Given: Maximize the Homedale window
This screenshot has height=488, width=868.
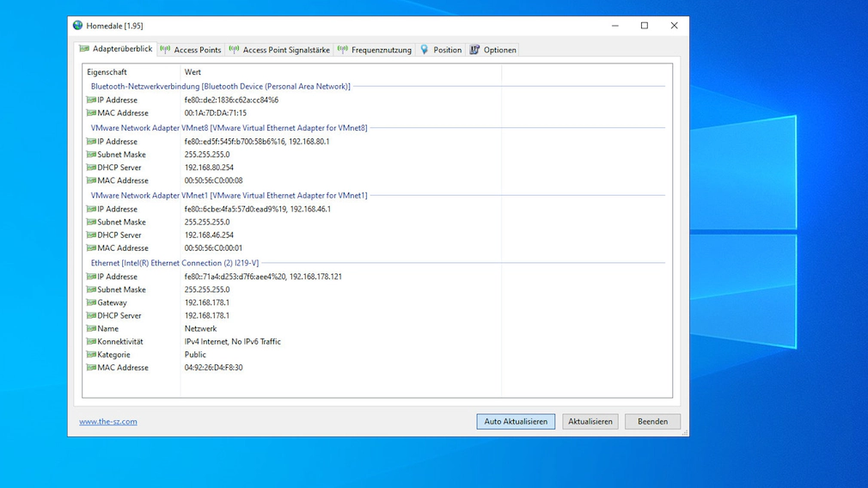Looking at the screenshot, I should pyautogui.click(x=645, y=26).
